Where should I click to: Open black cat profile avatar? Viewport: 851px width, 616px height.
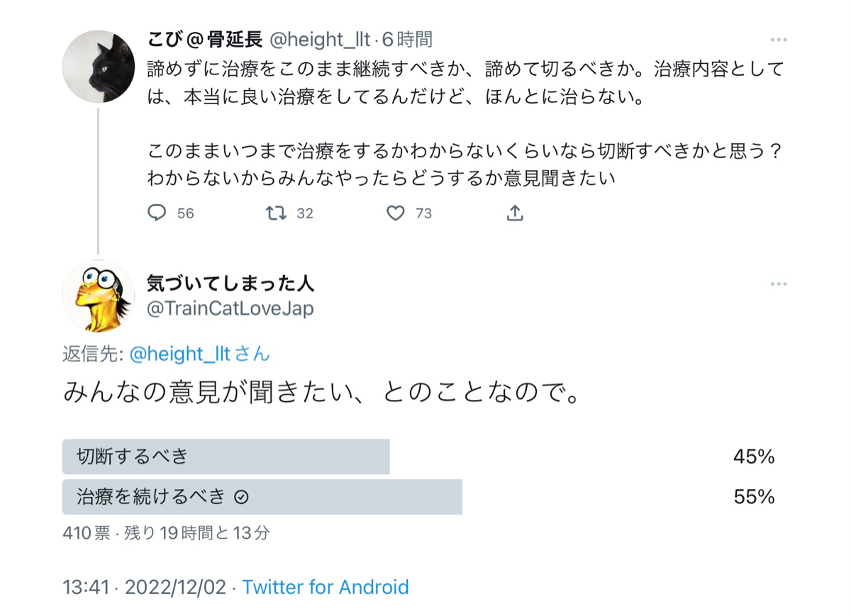point(99,67)
